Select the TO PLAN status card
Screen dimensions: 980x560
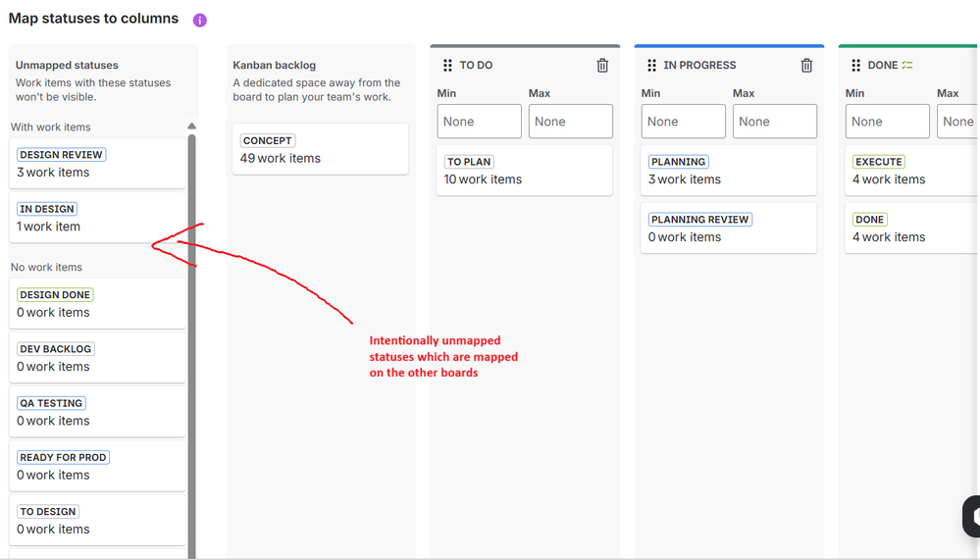525,170
